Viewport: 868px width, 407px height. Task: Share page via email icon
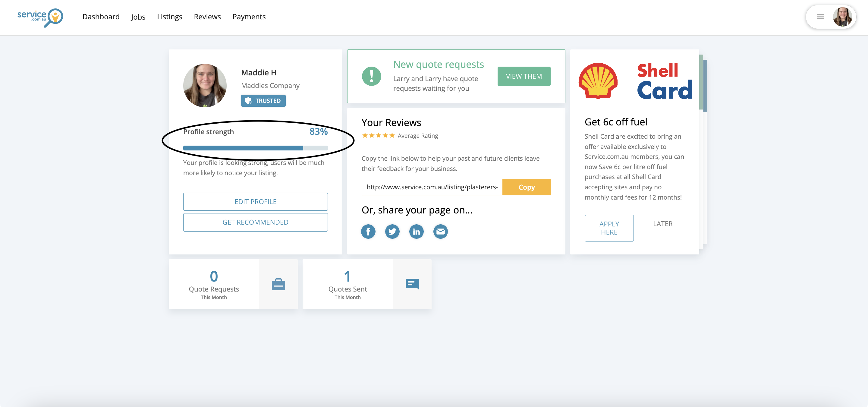(x=440, y=232)
